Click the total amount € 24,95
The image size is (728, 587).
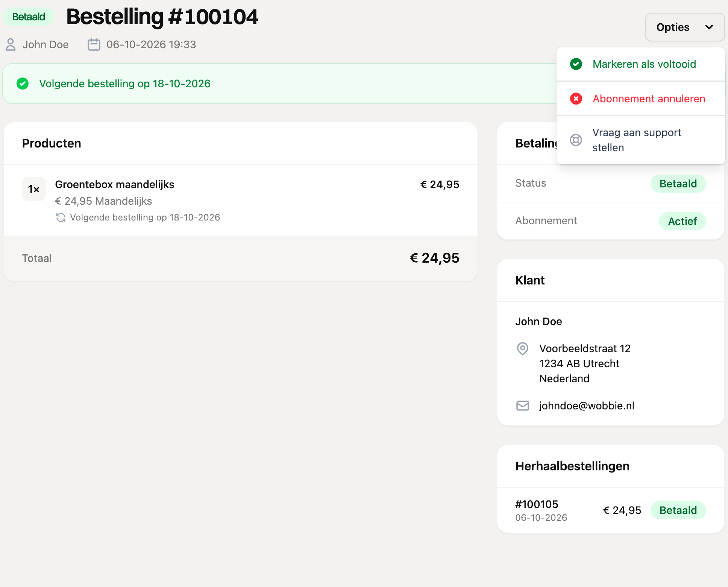click(x=434, y=258)
